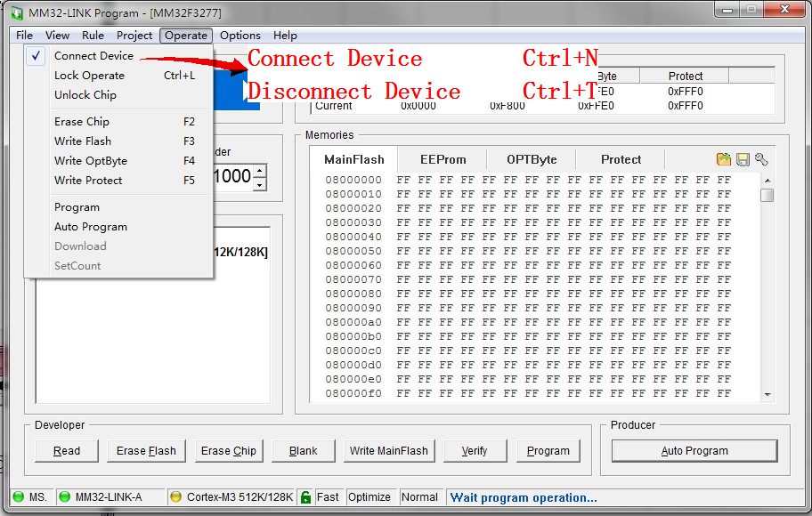Click the lock icon in the status bar
The image size is (812, 516).
tap(306, 497)
